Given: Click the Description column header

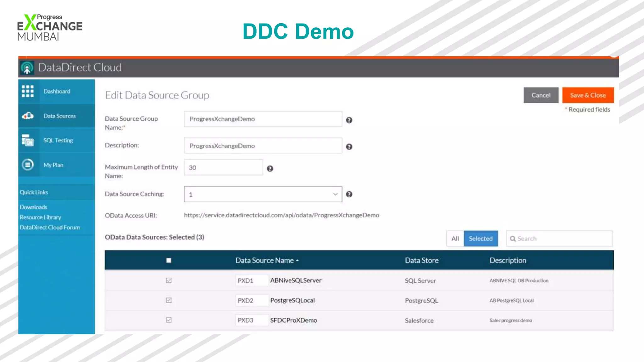Looking at the screenshot, I should pyautogui.click(x=508, y=260).
